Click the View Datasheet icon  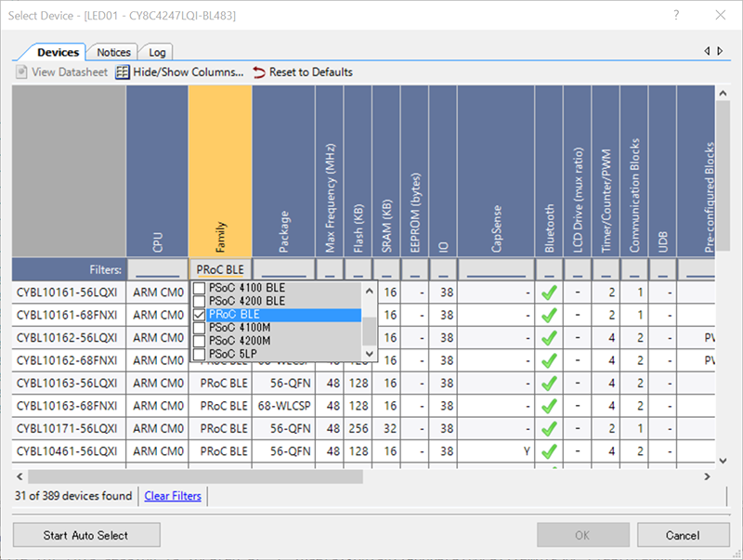[x=20, y=72]
